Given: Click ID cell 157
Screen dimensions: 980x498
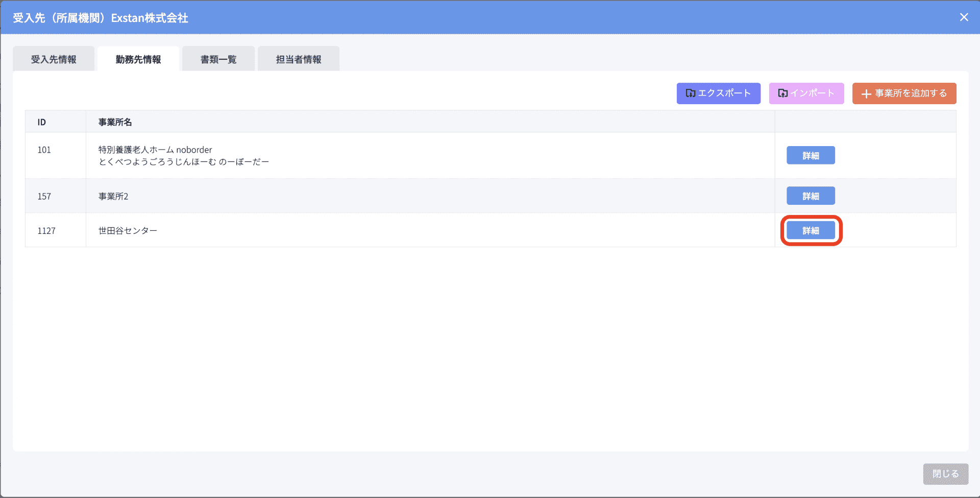Looking at the screenshot, I should coord(44,196).
